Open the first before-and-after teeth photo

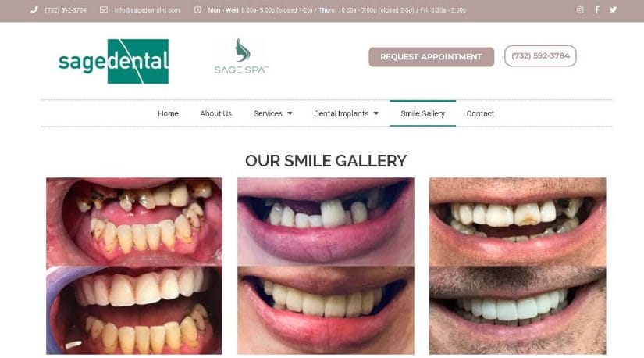tap(134, 266)
